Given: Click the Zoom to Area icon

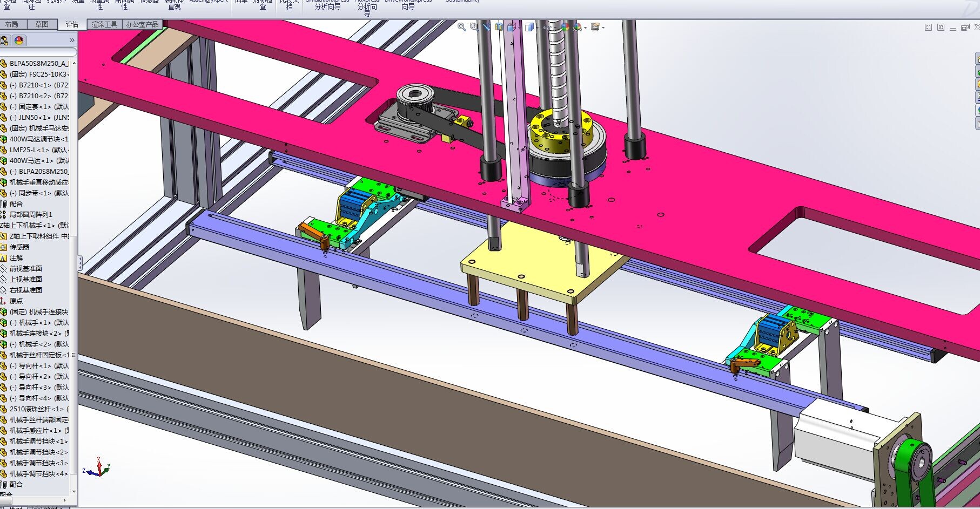Looking at the screenshot, I should pyautogui.click(x=474, y=26).
